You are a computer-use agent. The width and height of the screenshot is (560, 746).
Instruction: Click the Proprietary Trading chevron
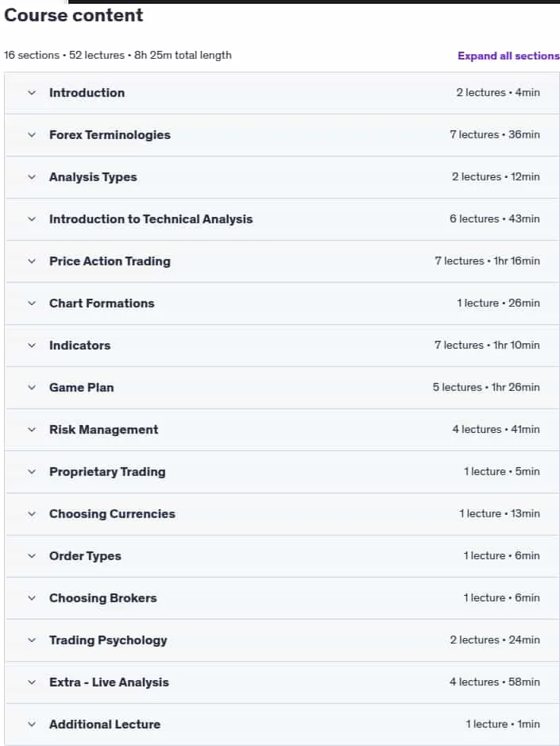[32, 472]
